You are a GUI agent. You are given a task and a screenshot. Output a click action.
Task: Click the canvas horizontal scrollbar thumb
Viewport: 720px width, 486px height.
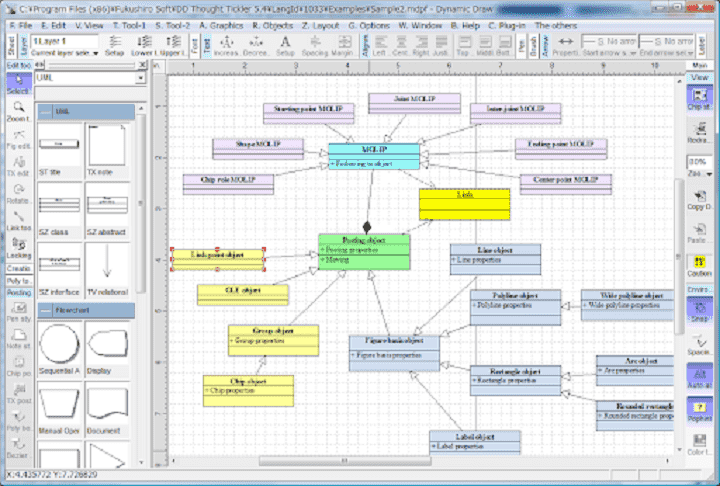(x=344, y=460)
